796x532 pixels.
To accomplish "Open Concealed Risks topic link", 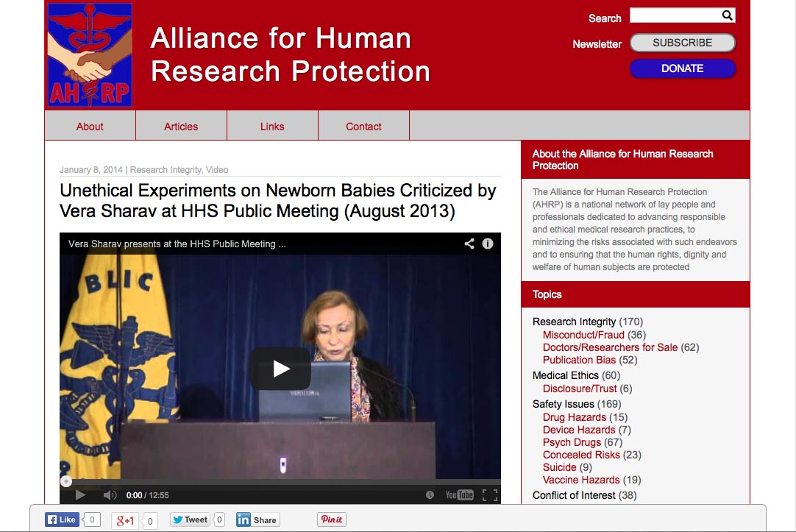I will pos(581,455).
